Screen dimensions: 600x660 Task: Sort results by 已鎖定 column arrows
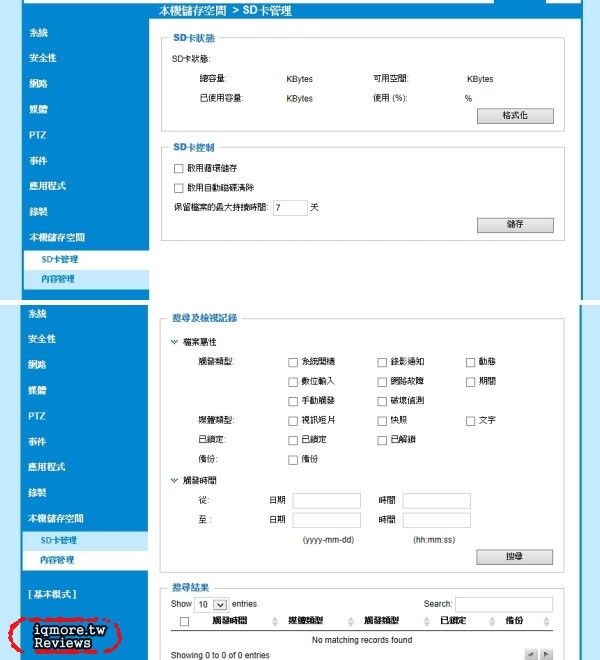492,621
